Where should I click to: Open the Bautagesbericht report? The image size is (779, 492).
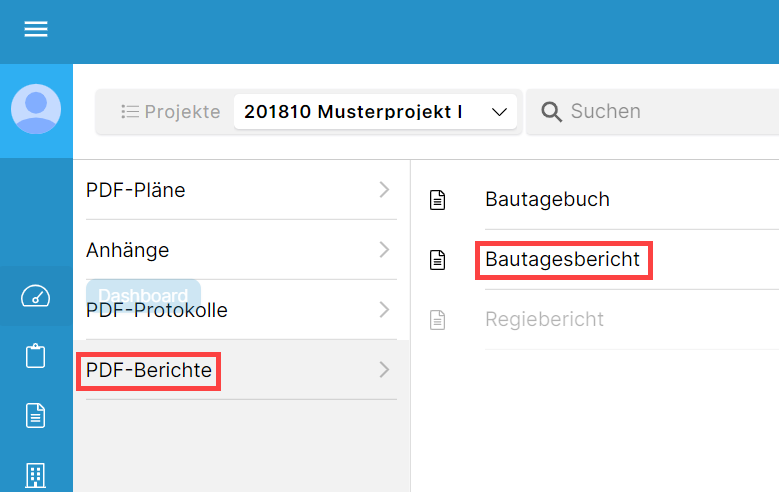tap(562, 259)
